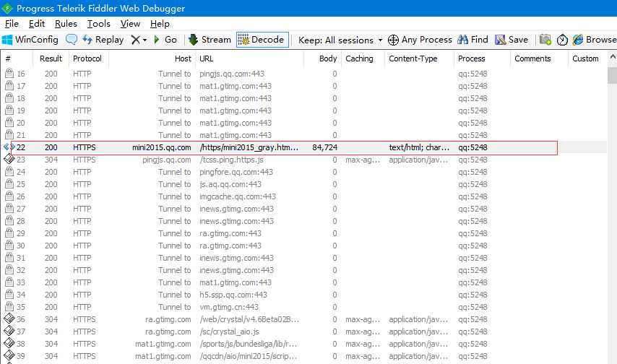The image size is (617, 364).
Task: Toggle Stream mode
Action: 210,40
